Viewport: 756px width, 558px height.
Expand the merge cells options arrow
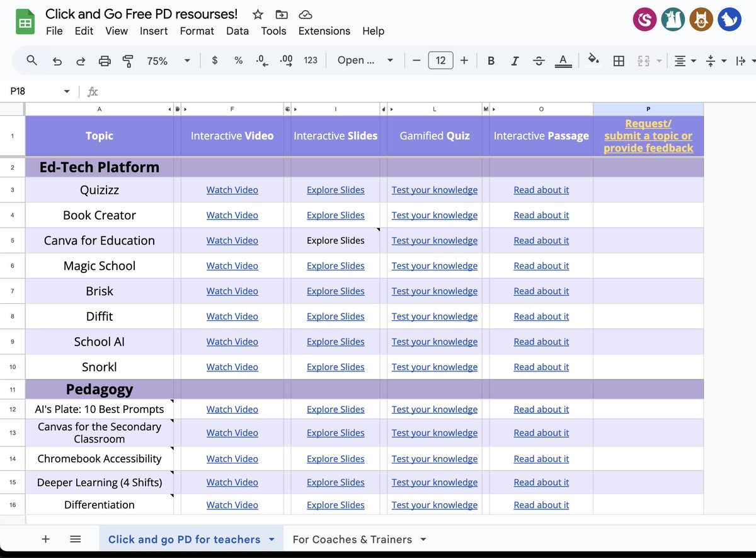coord(659,61)
